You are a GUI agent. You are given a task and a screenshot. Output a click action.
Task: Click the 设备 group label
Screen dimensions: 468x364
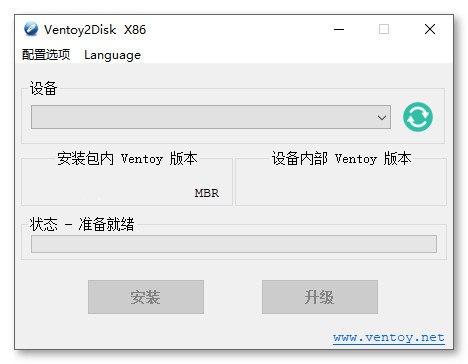click(43, 89)
